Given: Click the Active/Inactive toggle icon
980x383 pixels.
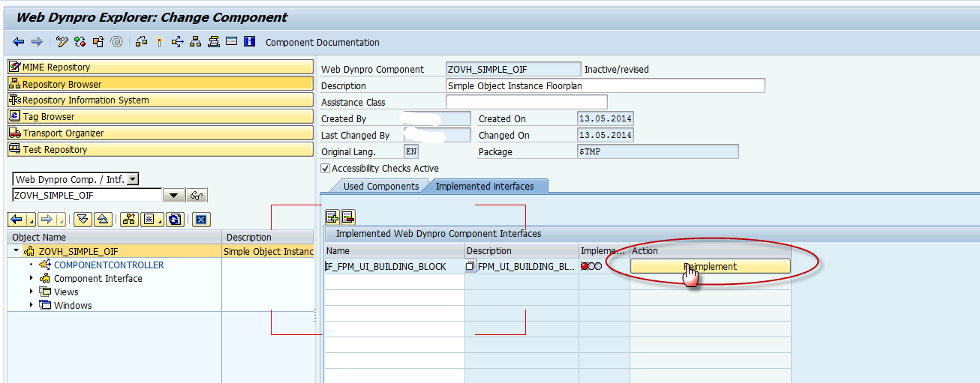Looking at the screenshot, I should (x=80, y=42).
